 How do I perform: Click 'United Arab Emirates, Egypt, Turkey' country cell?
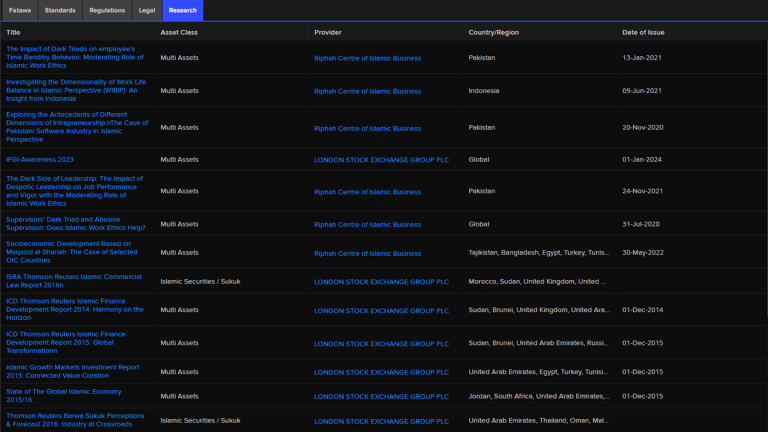point(538,372)
